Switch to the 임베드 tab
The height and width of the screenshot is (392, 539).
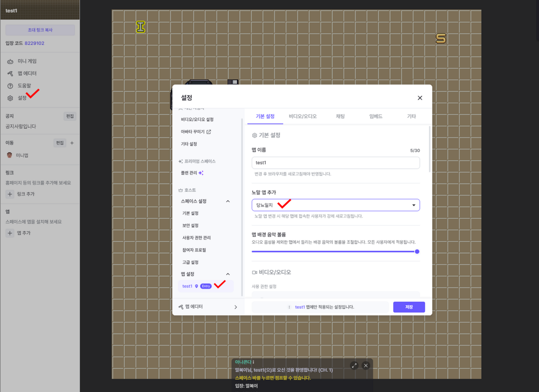(376, 116)
